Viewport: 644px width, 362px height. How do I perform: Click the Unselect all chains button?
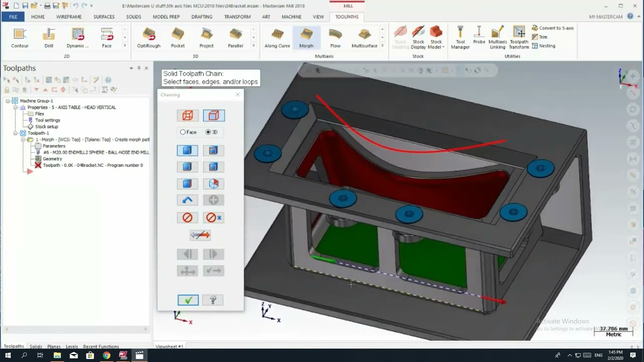pos(214,218)
